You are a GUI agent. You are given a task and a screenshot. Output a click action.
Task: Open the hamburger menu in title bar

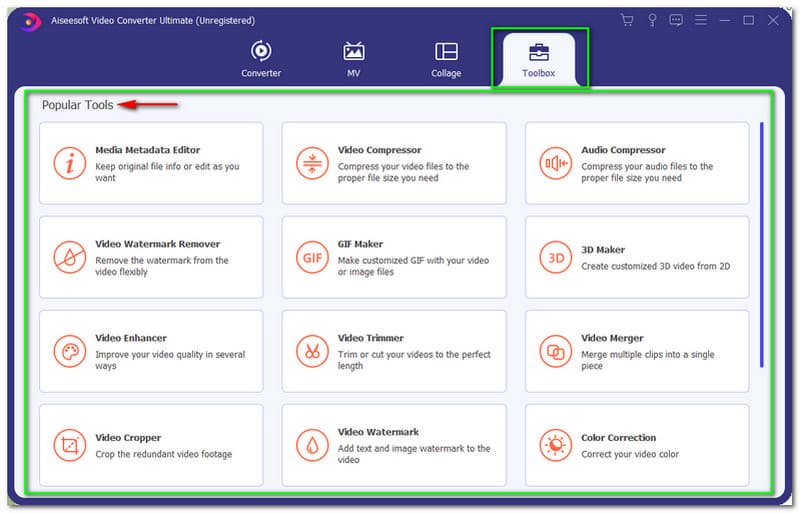[701, 20]
